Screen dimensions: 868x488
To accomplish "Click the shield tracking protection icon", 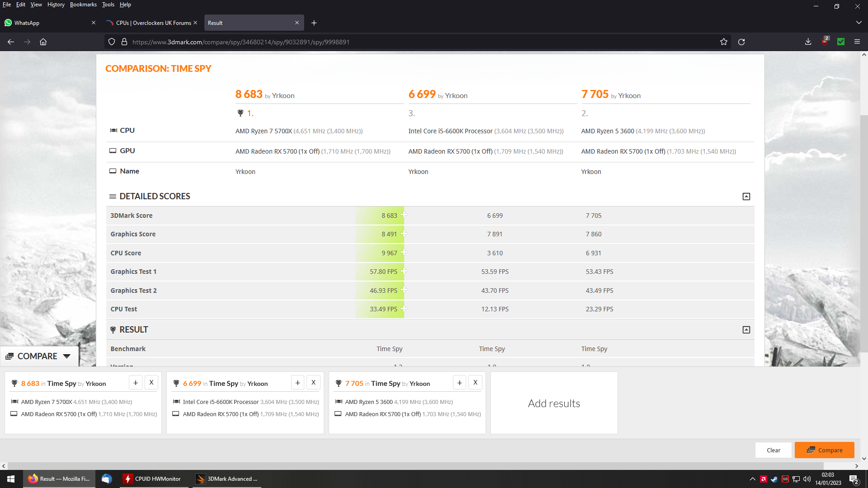I will pos(112,42).
